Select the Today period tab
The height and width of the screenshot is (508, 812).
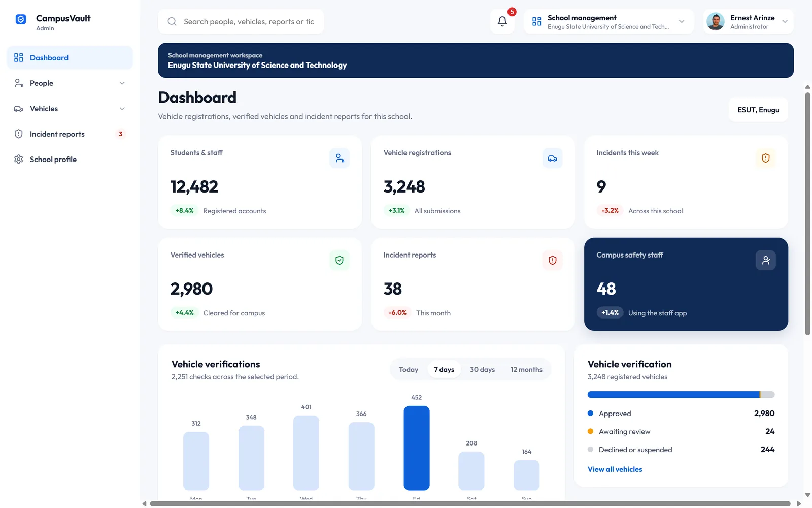click(409, 369)
